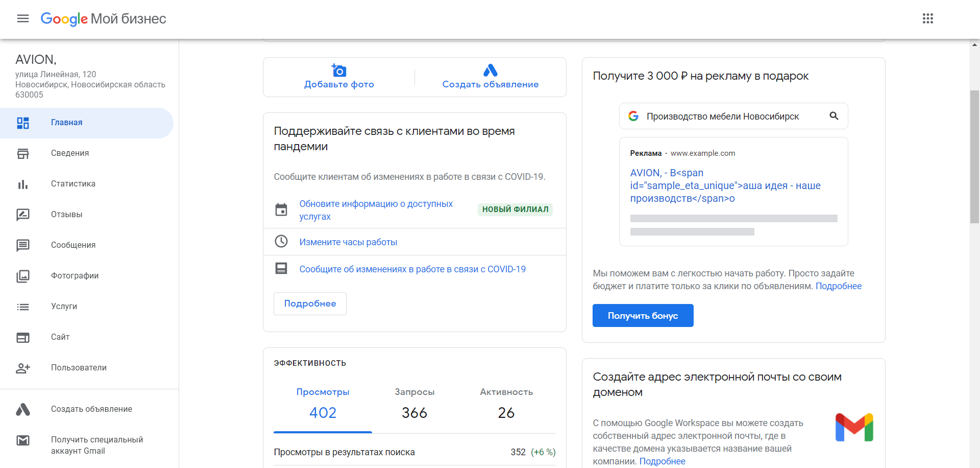Open Отзывы in the sidebar
The width and height of the screenshot is (980, 468).
coord(87,215)
